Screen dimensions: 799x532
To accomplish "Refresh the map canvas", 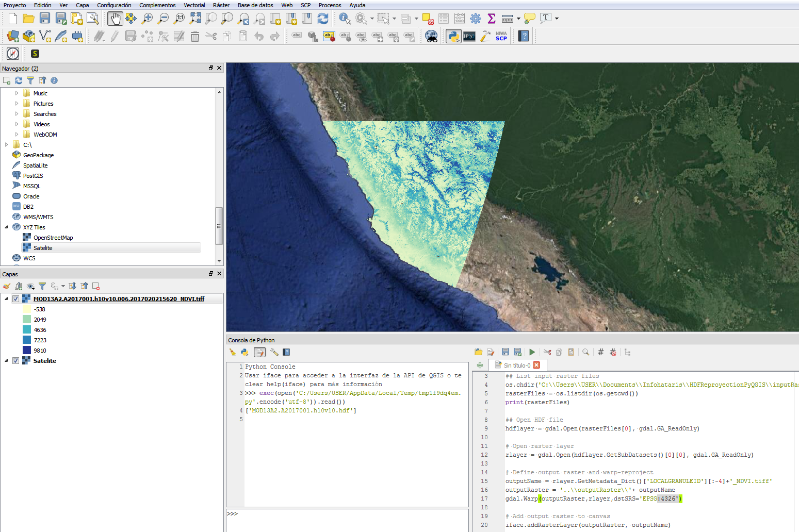I will pos(323,19).
